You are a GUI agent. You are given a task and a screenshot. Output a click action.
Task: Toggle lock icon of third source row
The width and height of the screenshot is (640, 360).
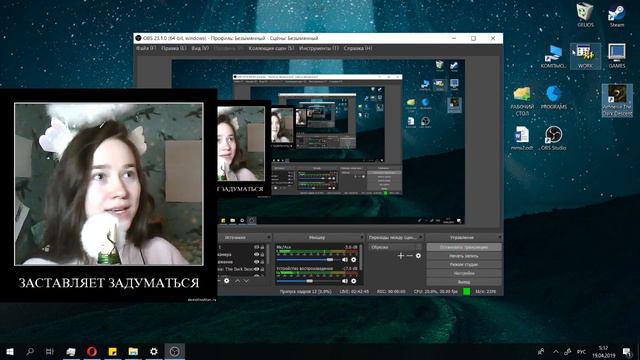[262, 262]
